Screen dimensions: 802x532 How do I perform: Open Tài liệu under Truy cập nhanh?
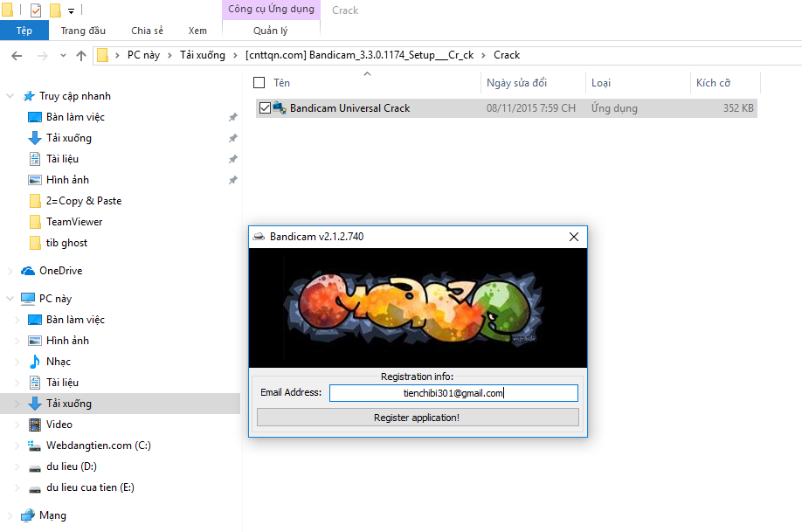pos(62,159)
